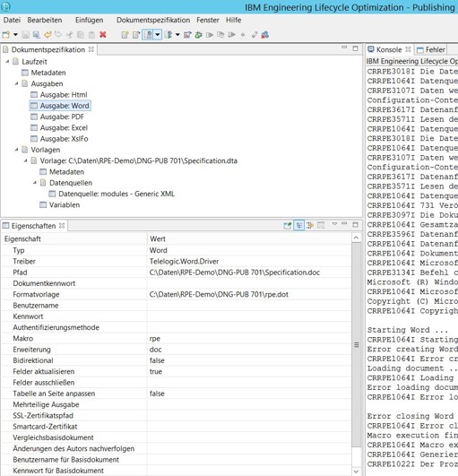This screenshot has height=476, width=458.
Task: Click the Felder aktualisieren value true
Action: pos(249,372)
